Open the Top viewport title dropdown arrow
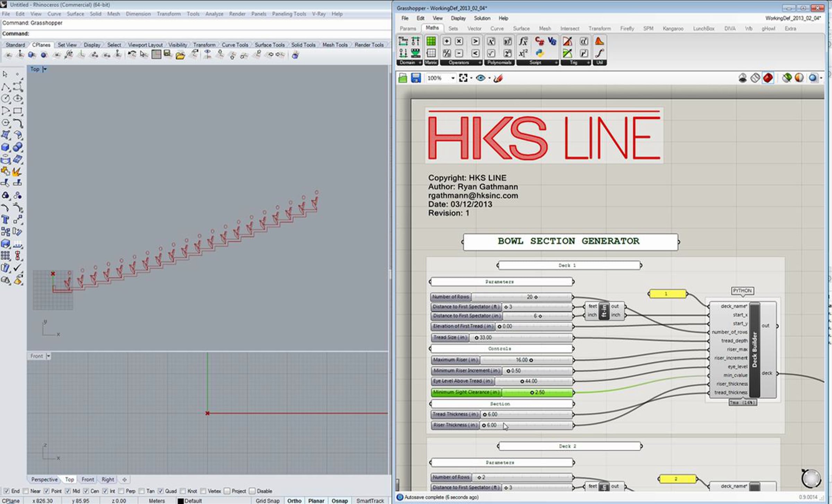This screenshot has height=504, width=832. point(45,69)
